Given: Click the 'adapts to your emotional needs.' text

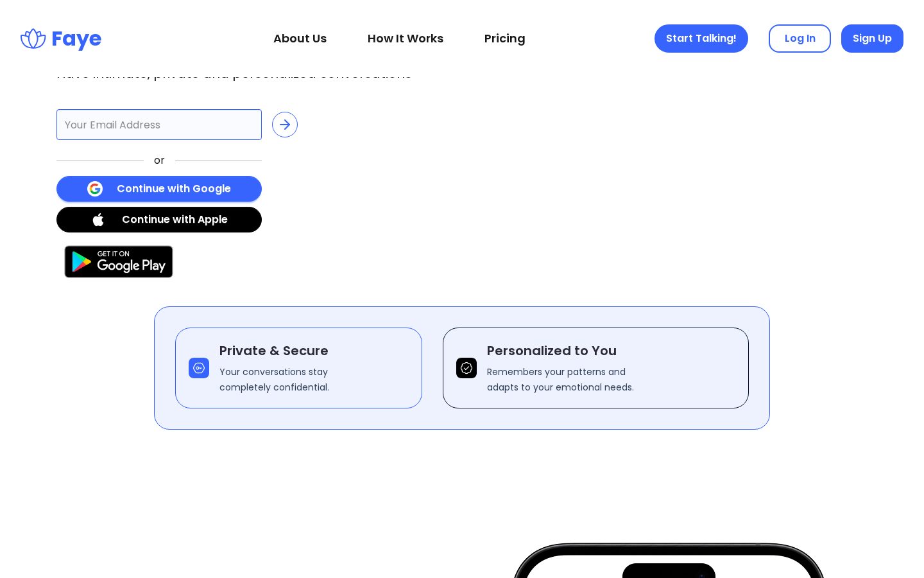Looking at the screenshot, I should point(560,387).
